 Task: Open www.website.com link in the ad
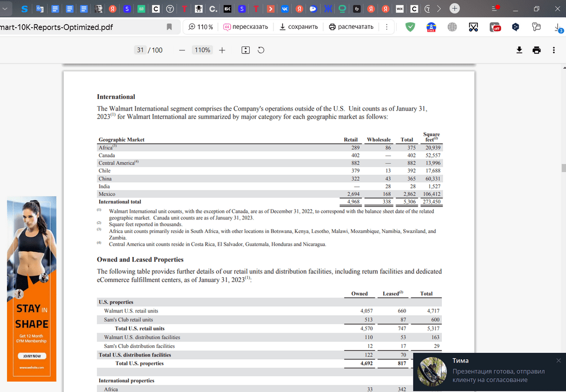(x=32, y=367)
